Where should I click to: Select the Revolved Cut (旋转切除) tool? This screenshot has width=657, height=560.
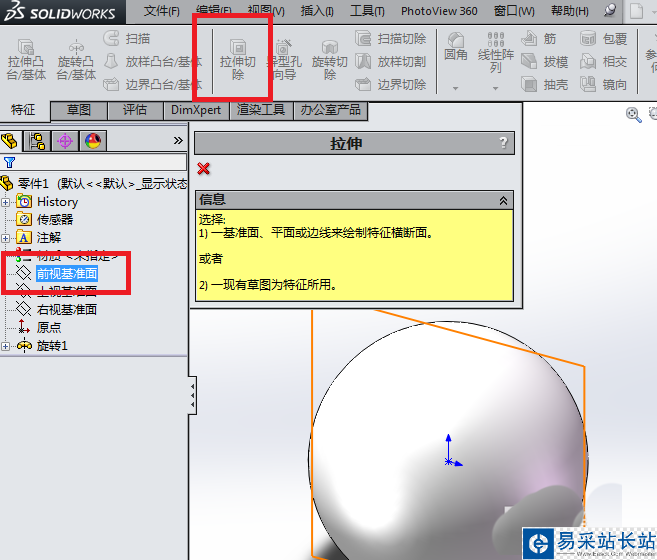coord(329,60)
